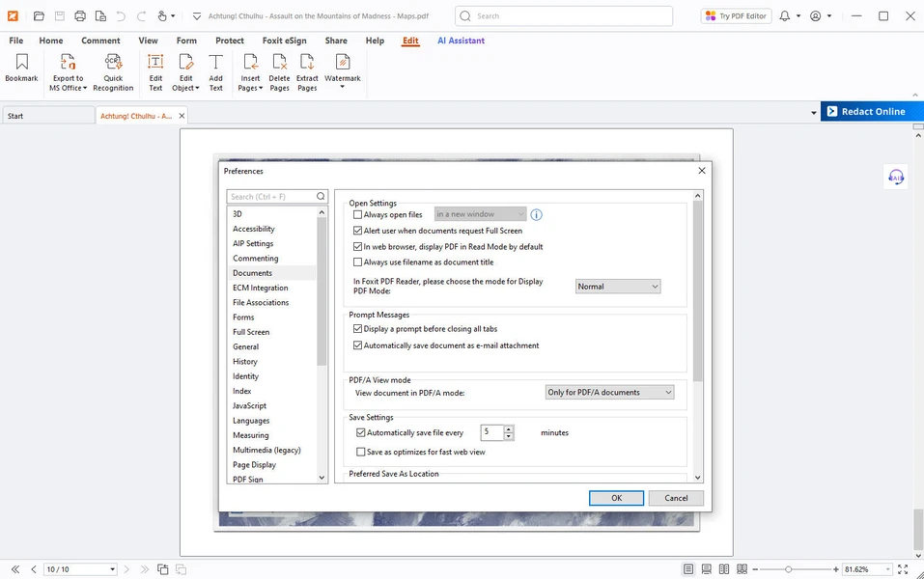This screenshot has height=579, width=924.
Task: Click the zoom slider in status bar
Action: [x=789, y=569]
